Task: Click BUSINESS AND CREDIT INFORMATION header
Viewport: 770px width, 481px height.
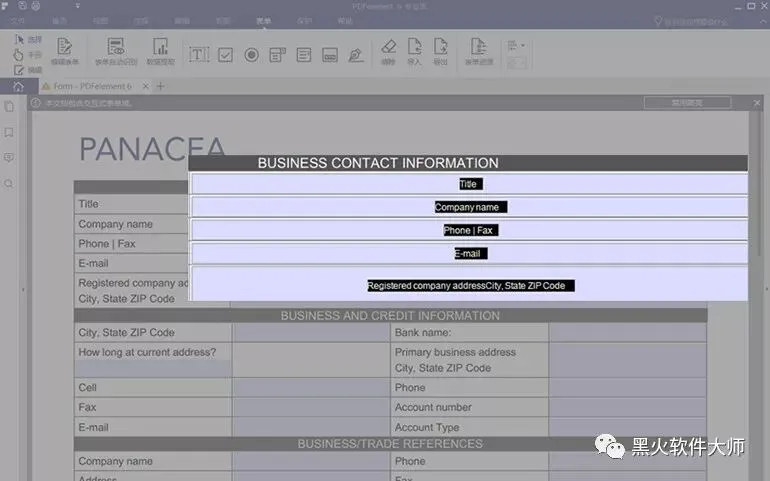Action: (390, 315)
